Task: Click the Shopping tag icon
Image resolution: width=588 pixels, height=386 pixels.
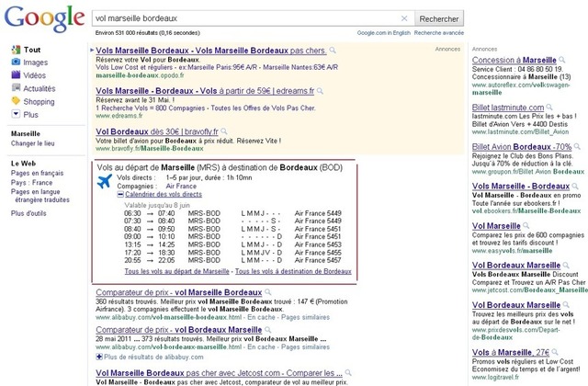Action: (16, 100)
